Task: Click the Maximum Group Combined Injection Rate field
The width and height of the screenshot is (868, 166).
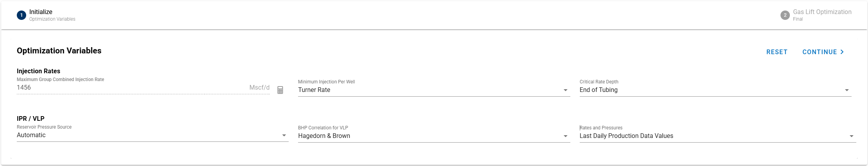Action: pyautogui.click(x=143, y=88)
